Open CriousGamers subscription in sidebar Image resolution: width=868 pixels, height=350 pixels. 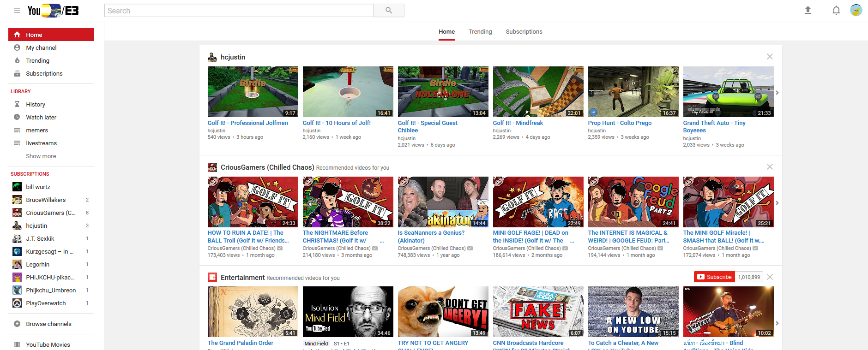(51, 213)
